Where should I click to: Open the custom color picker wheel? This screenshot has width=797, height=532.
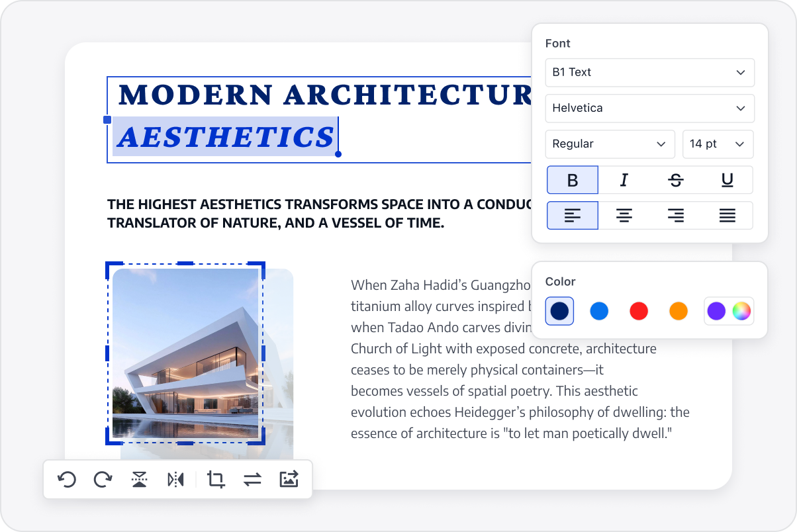741,311
